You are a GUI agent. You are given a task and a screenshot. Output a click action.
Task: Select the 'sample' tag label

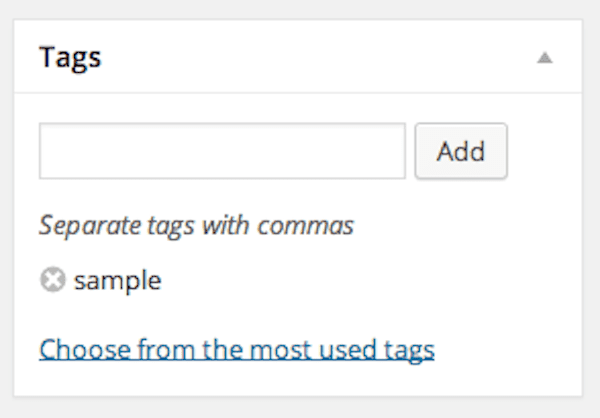pyautogui.click(x=117, y=281)
